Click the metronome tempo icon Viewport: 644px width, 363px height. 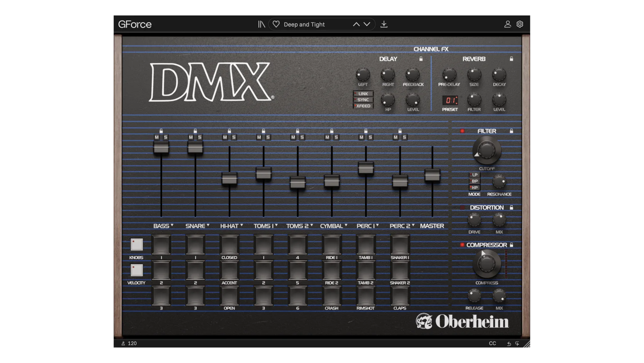[x=123, y=343]
